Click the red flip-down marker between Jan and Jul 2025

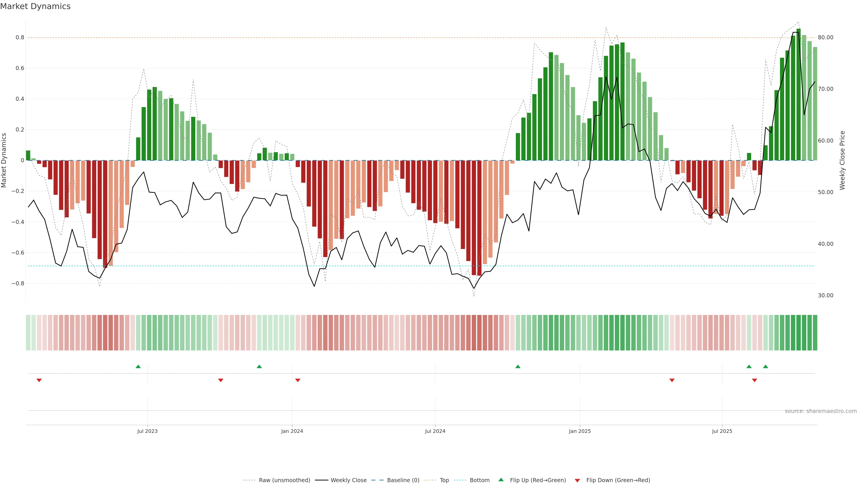coord(672,380)
